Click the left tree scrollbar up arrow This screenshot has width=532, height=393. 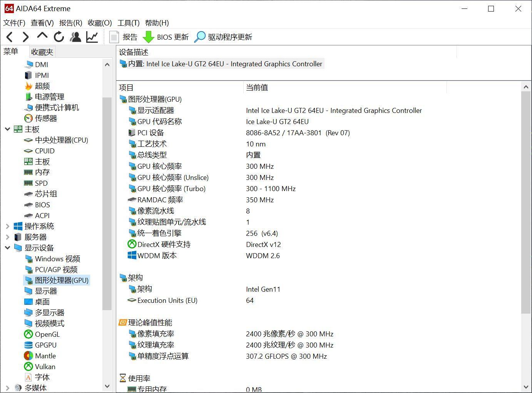pos(107,65)
